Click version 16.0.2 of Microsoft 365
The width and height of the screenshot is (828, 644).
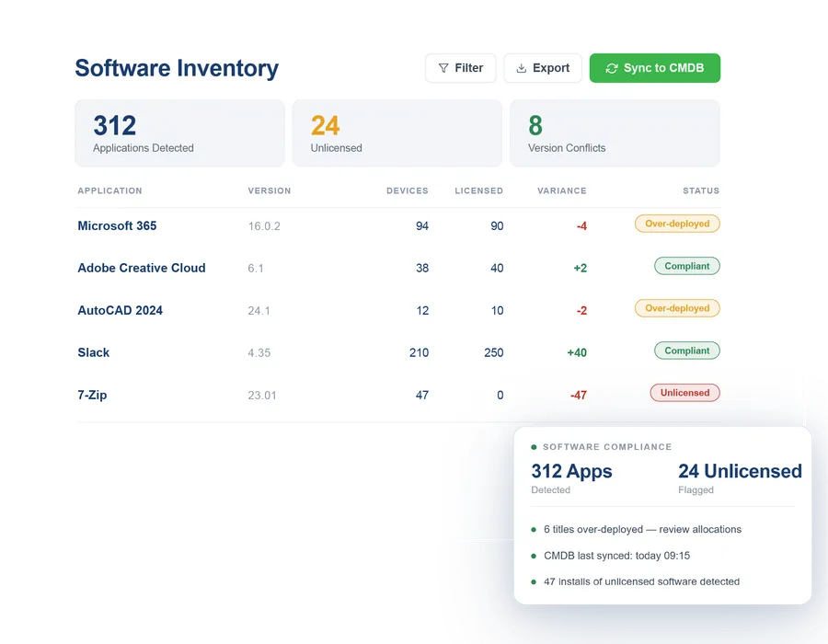(264, 226)
